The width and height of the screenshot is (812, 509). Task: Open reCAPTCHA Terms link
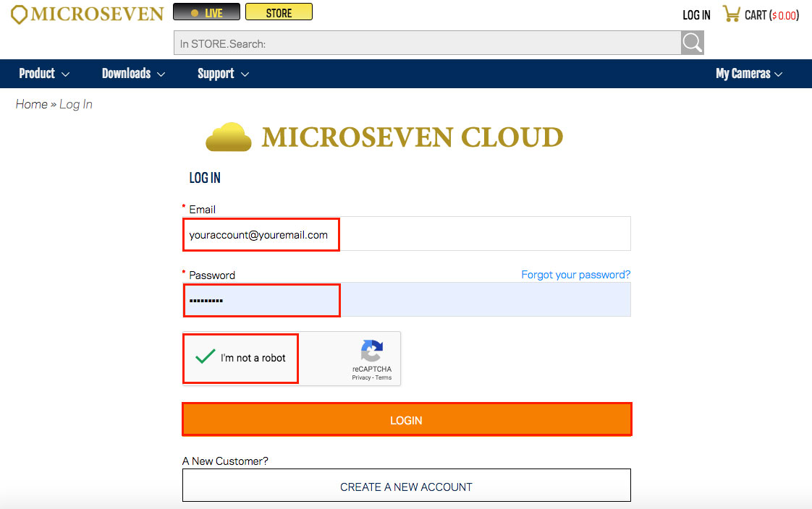(384, 377)
